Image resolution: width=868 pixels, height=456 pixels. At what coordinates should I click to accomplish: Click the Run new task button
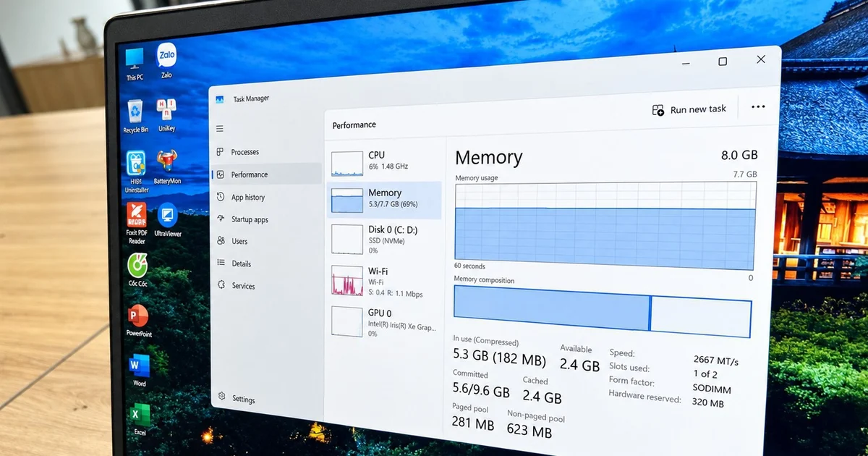pos(689,109)
